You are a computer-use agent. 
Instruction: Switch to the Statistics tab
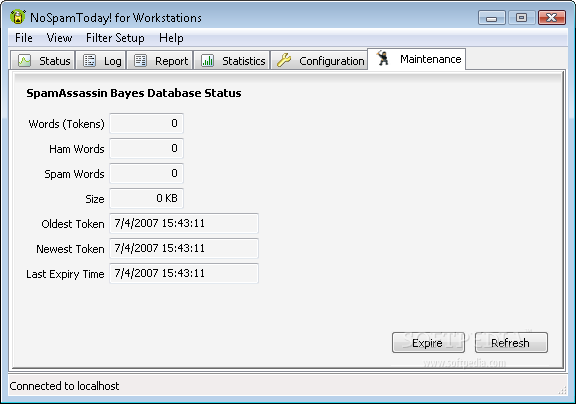point(232,61)
